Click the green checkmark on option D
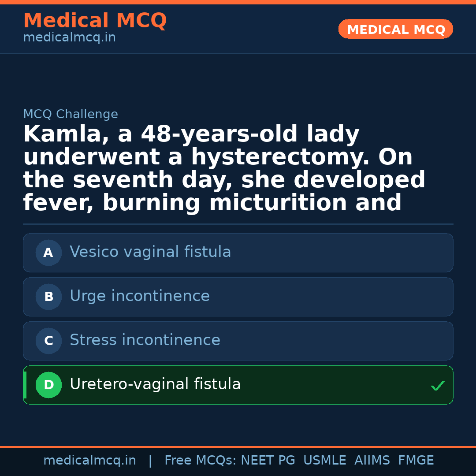This screenshot has height=476, width=476. click(437, 386)
